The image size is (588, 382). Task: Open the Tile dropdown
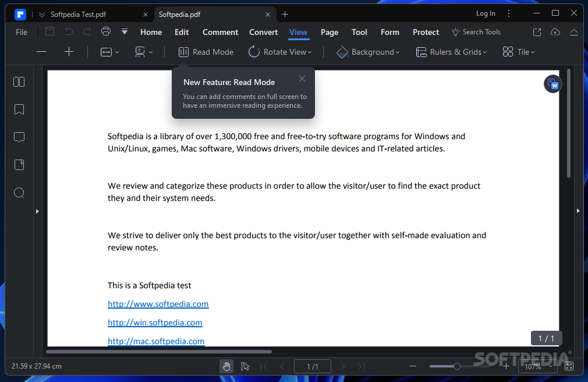click(519, 52)
